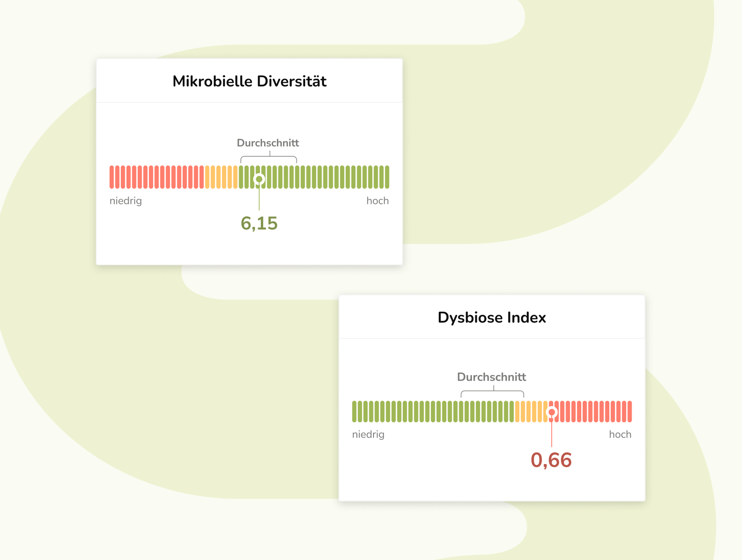This screenshot has height=560, width=742.
Task: Click the Mikrobielle Diversität card title
Action: tap(249, 81)
